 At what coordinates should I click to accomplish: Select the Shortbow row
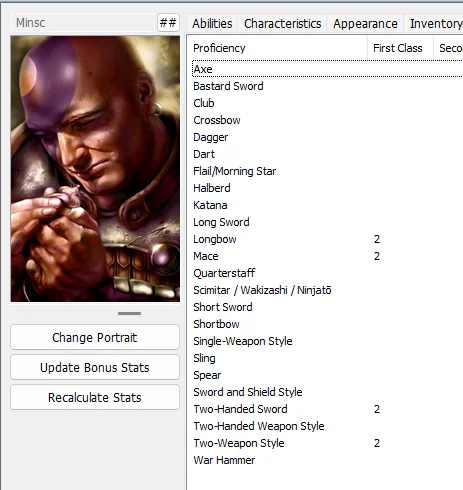(327, 324)
